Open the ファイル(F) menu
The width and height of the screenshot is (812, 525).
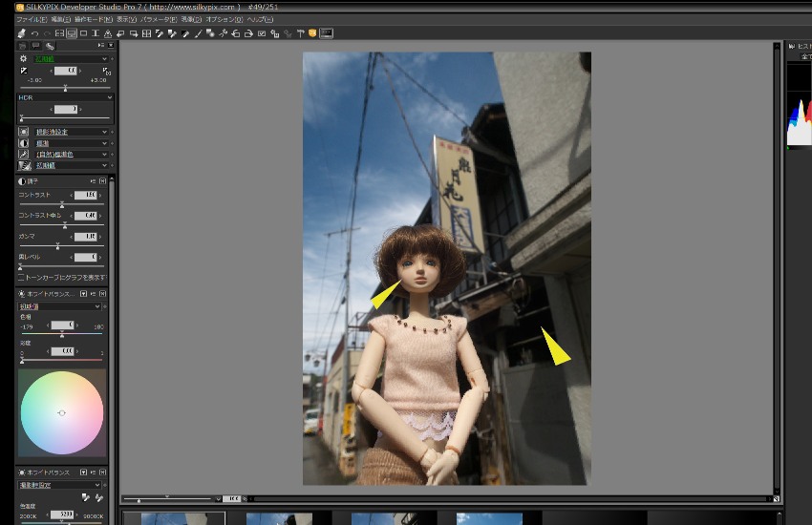click(x=32, y=19)
